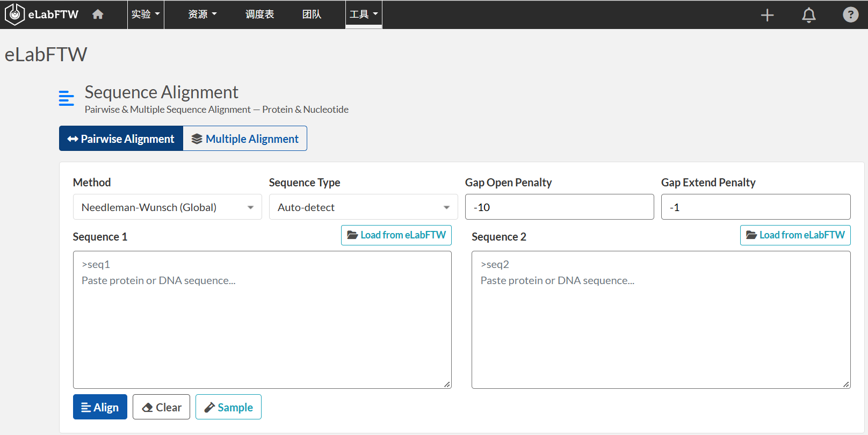Go to the home page icon

coord(98,15)
